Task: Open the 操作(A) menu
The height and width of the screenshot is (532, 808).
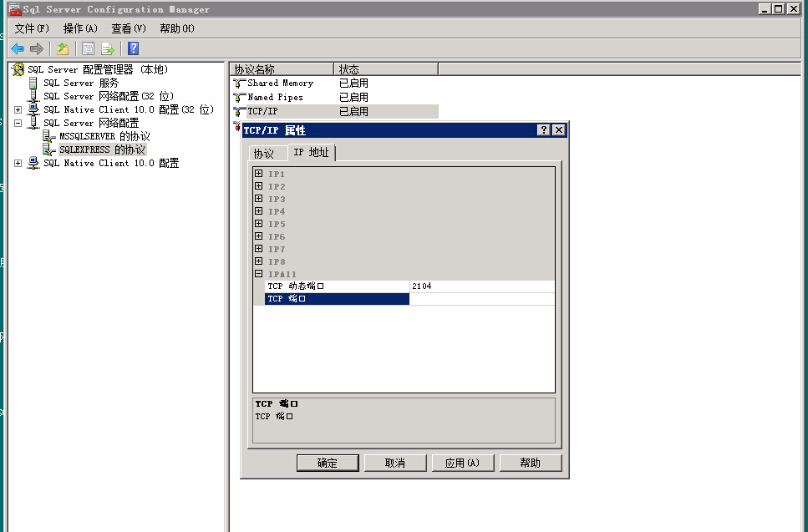Action: click(80, 29)
